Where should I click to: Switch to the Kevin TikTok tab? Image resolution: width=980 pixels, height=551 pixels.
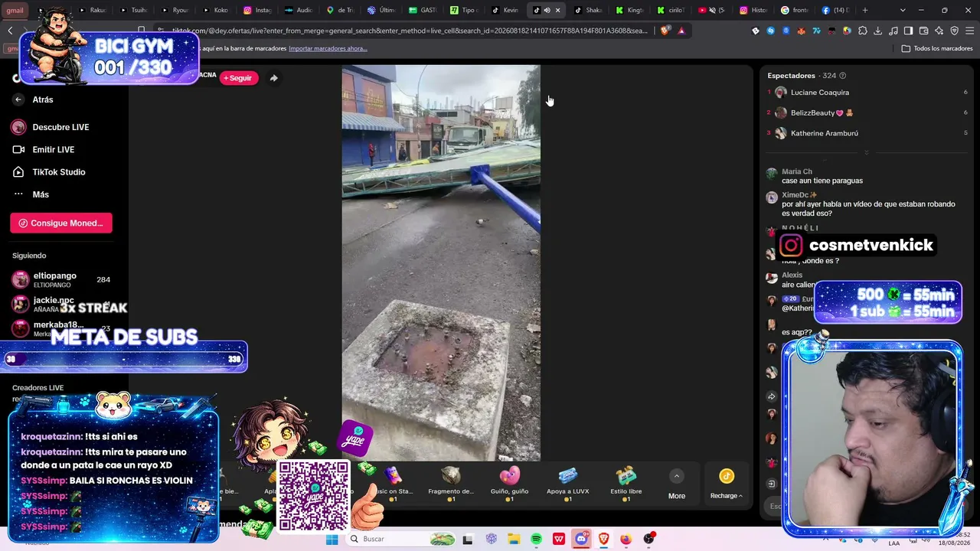(505, 11)
